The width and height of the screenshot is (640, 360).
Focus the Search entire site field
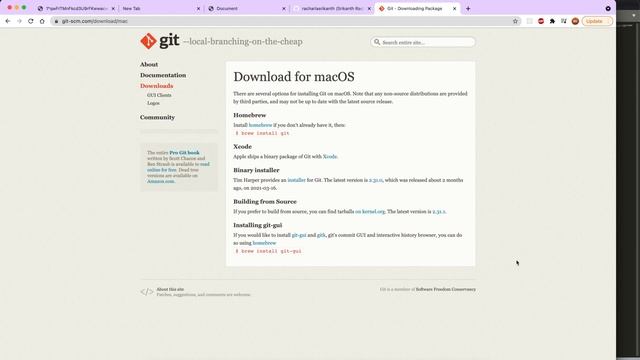pyautogui.click(x=423, y=42)
